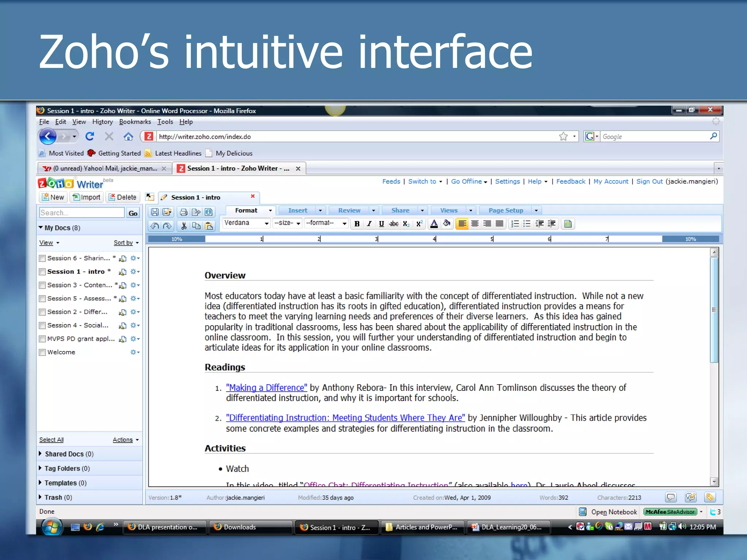
Task: Open the --format-- dropdown
Action: point(326,223)
